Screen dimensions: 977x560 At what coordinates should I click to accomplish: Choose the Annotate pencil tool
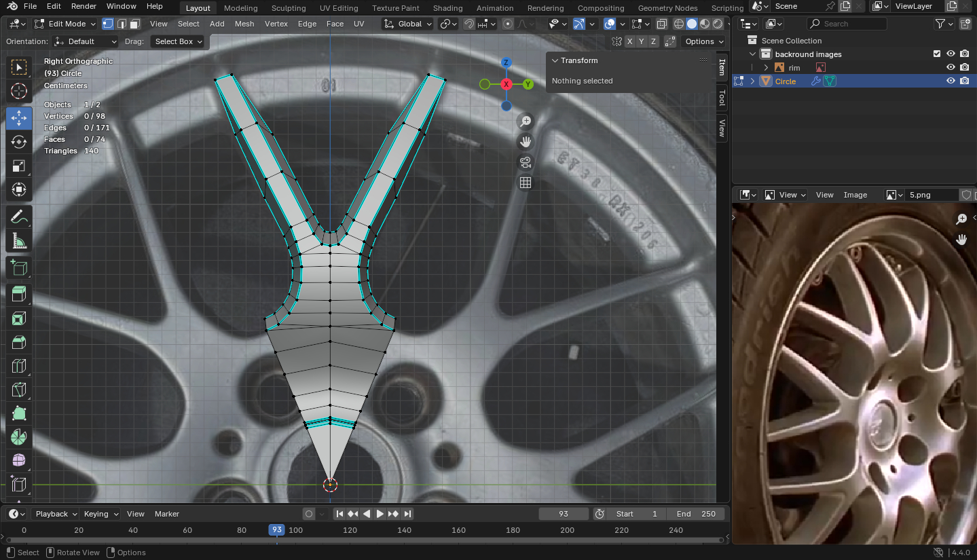[x=19, y=217]
